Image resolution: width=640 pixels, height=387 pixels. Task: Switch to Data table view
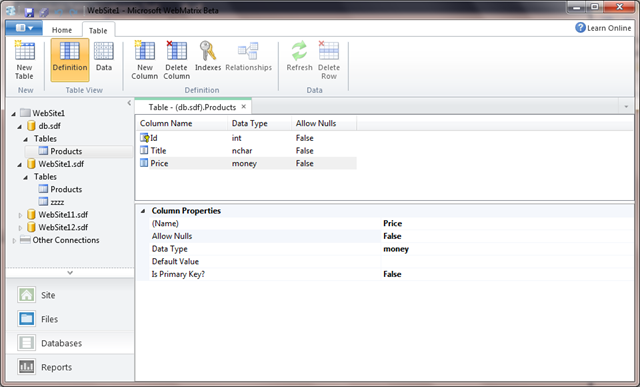[104, 57]
